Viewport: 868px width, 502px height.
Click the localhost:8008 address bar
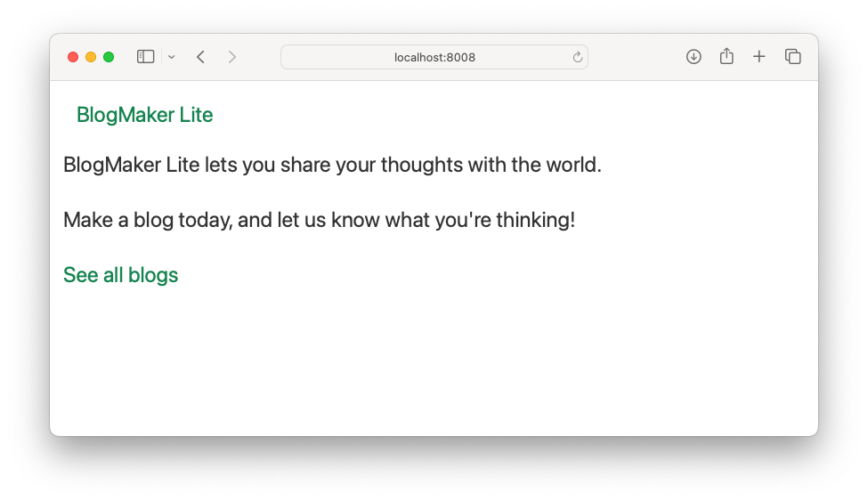coord(434,57)
